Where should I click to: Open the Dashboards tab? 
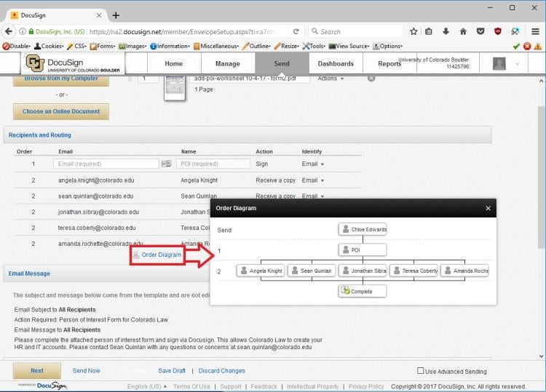click(336, 64)
